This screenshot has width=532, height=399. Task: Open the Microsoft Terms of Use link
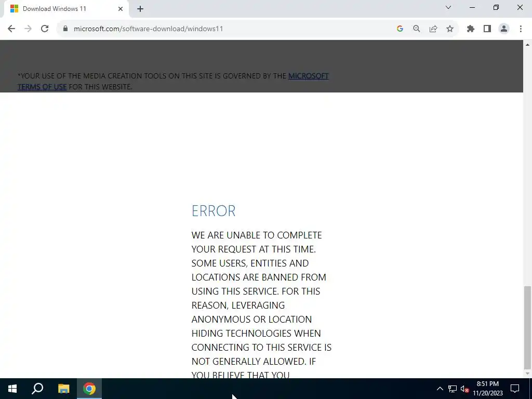pos(173,81)
